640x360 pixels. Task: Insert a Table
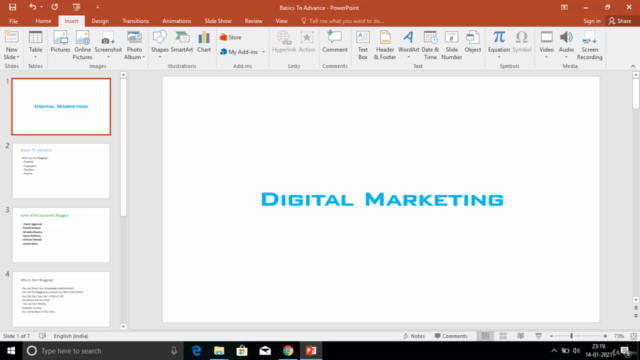(36, 44)
